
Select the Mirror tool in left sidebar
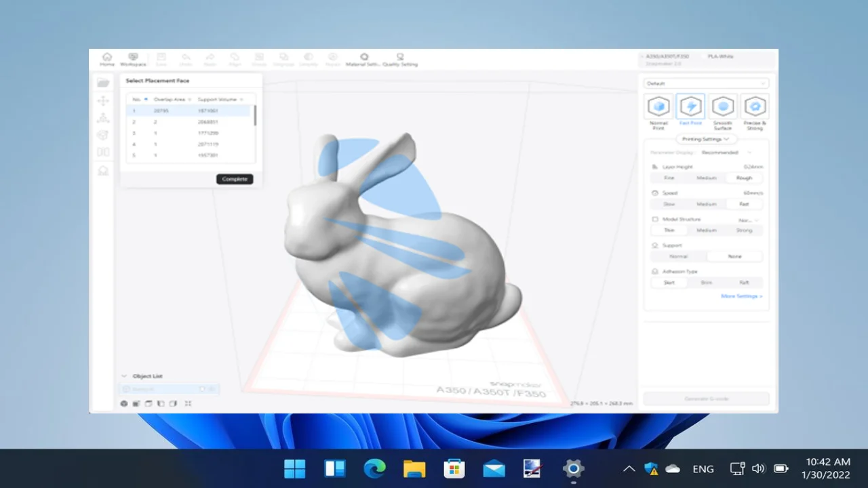[103, 153]
